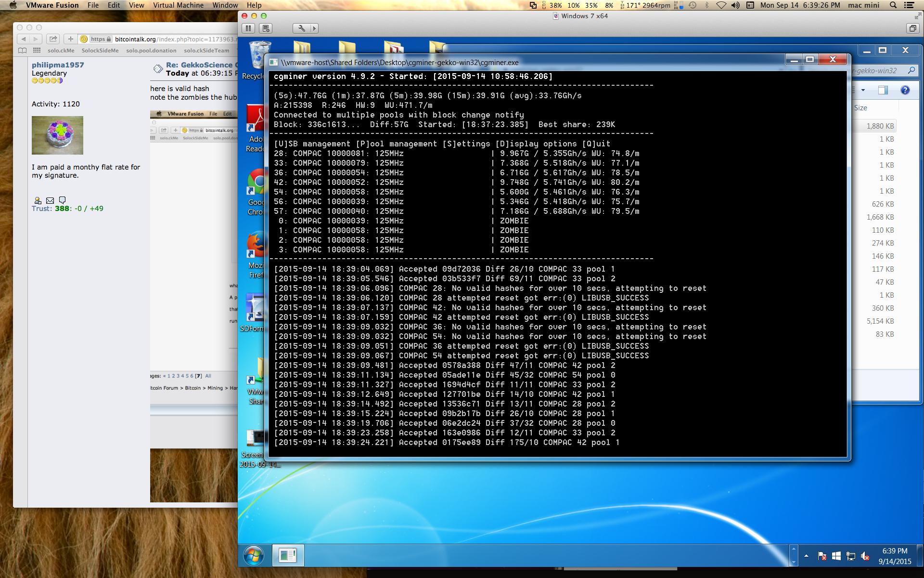Open the Wi-Fi menu bar icon
The width and height of the screenshot is (924, 578).
click(721, 5)
